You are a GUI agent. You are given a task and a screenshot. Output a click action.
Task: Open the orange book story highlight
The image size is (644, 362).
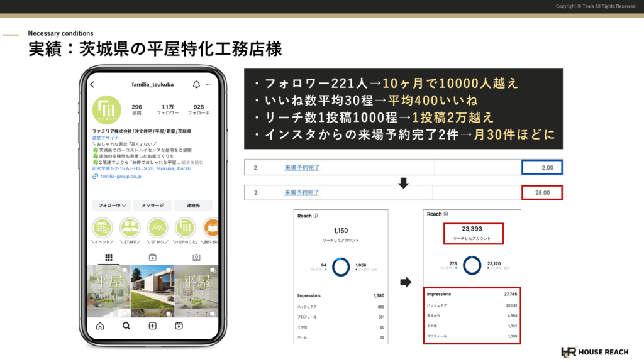pyautogui.click(x=211, y=228)
